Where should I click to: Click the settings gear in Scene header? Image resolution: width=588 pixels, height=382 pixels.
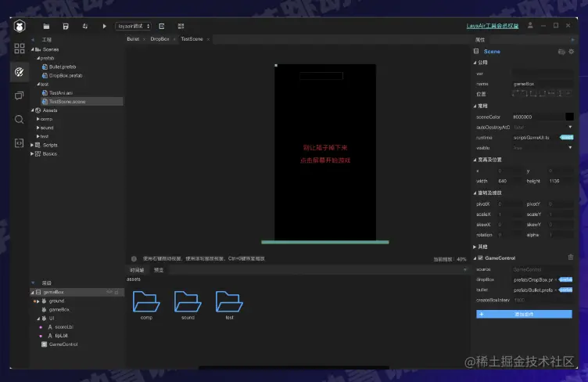pos(571,52)
